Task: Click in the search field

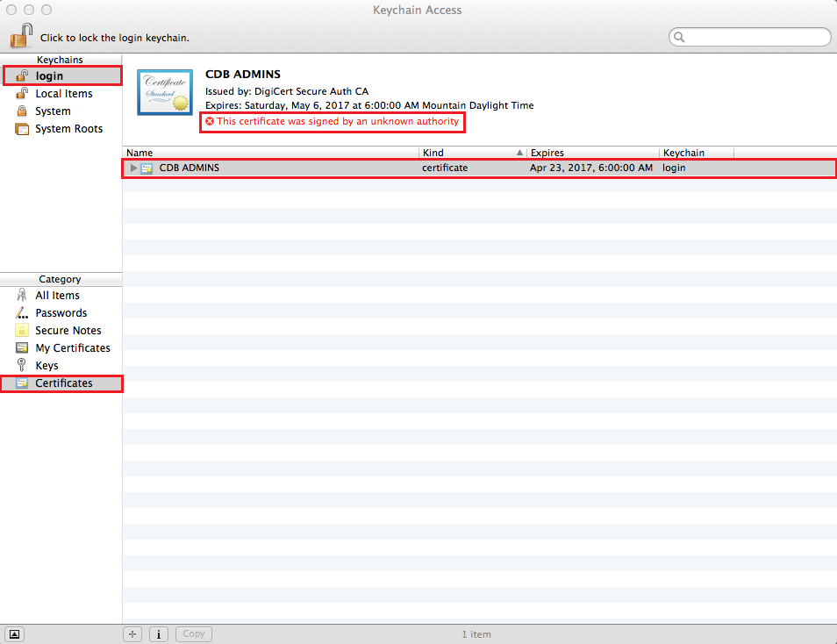Action: [x=755, y=37]
